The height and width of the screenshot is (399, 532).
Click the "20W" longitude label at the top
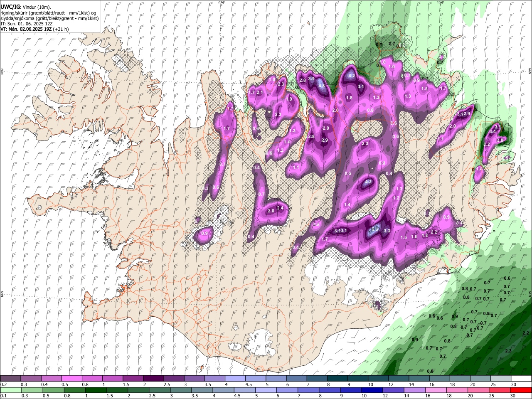click(221, 2)
